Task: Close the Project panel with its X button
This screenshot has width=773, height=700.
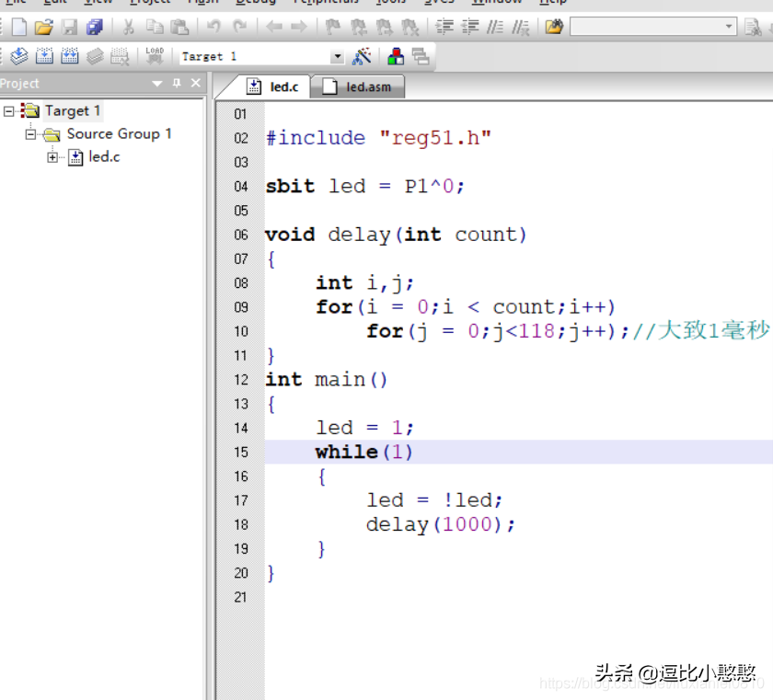Action: click(x=196, y=83)
